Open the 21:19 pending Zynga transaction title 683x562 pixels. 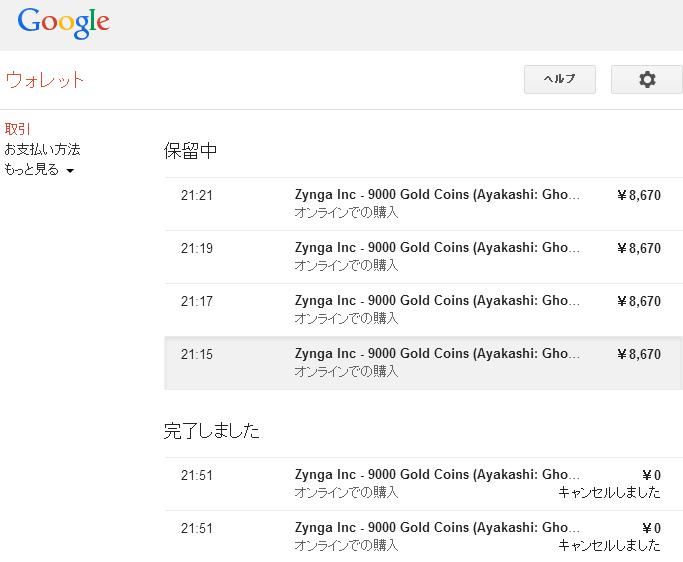click(x=437, y=248)
